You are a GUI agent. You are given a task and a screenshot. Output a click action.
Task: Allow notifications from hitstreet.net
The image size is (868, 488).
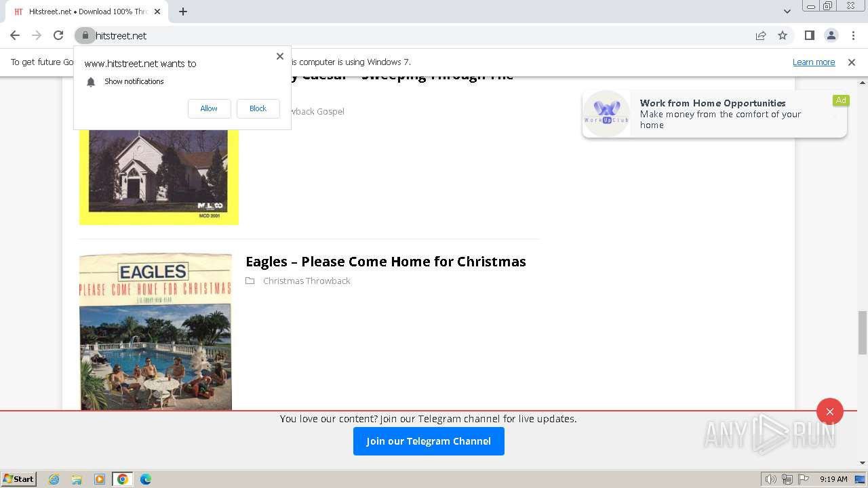coord(209,108)
